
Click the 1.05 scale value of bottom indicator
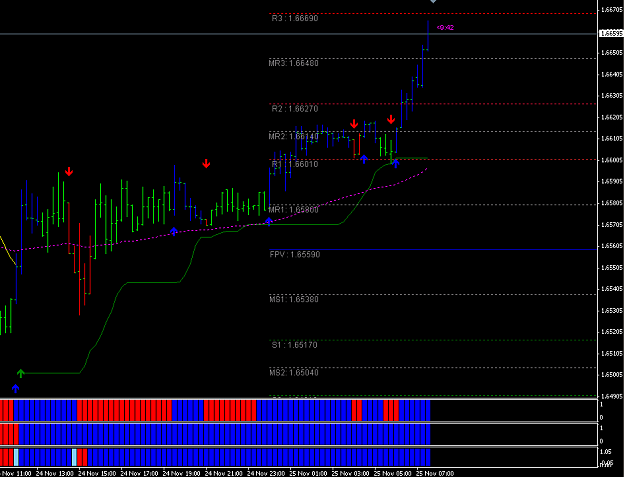(x=606, y=452)
